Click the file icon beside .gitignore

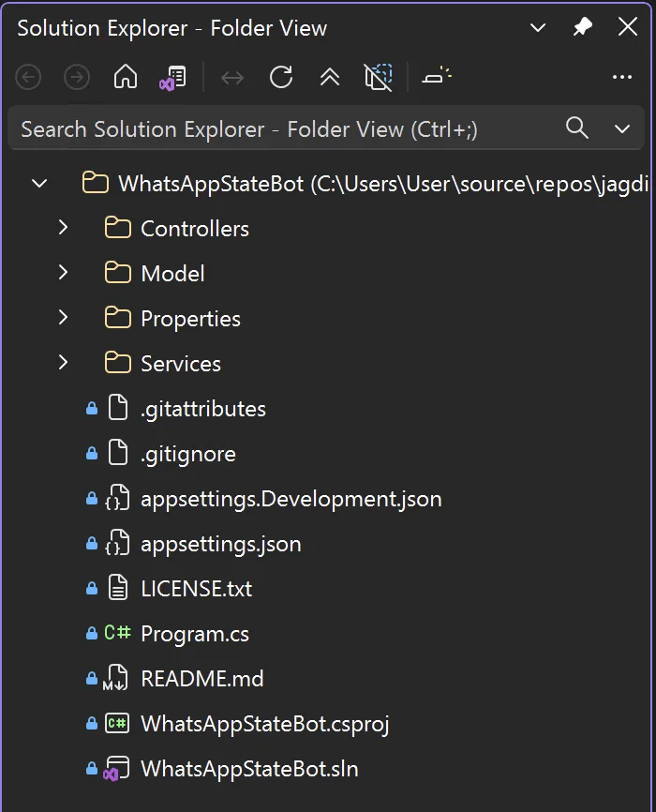[118, 453]
